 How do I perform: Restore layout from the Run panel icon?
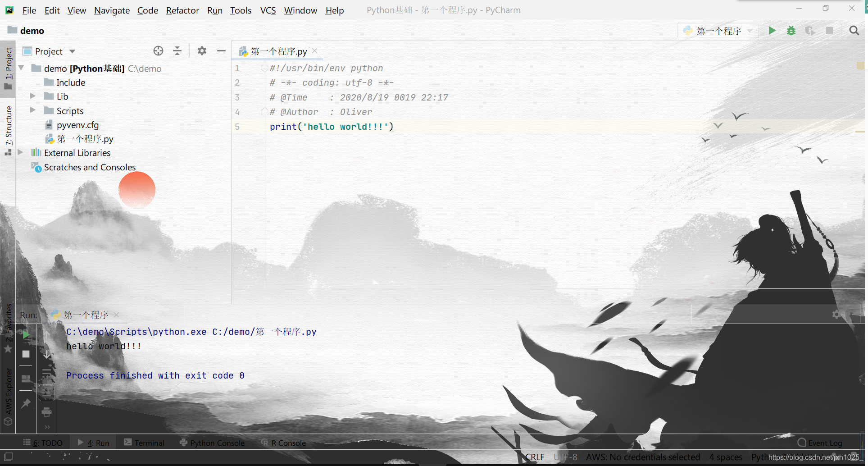click(26, 379)
